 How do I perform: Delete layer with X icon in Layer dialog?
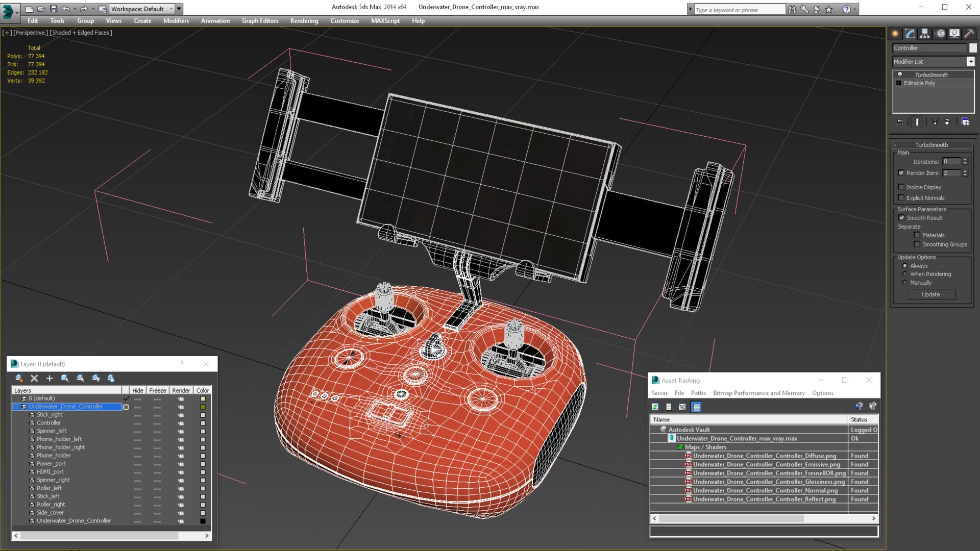click(x=34, y=378)
